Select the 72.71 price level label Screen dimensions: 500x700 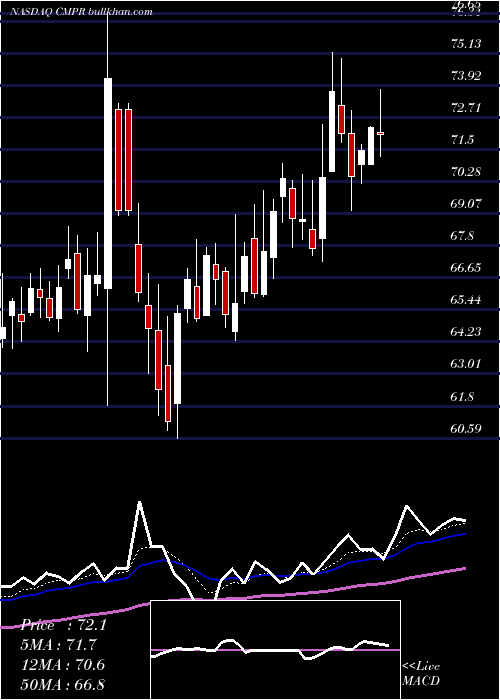click(466, 108)
